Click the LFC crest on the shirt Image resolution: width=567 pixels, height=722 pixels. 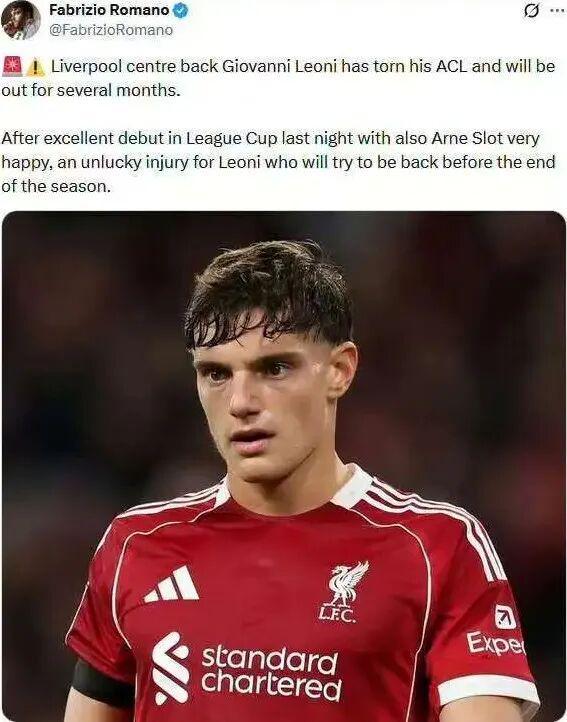[x=343, y=592]
